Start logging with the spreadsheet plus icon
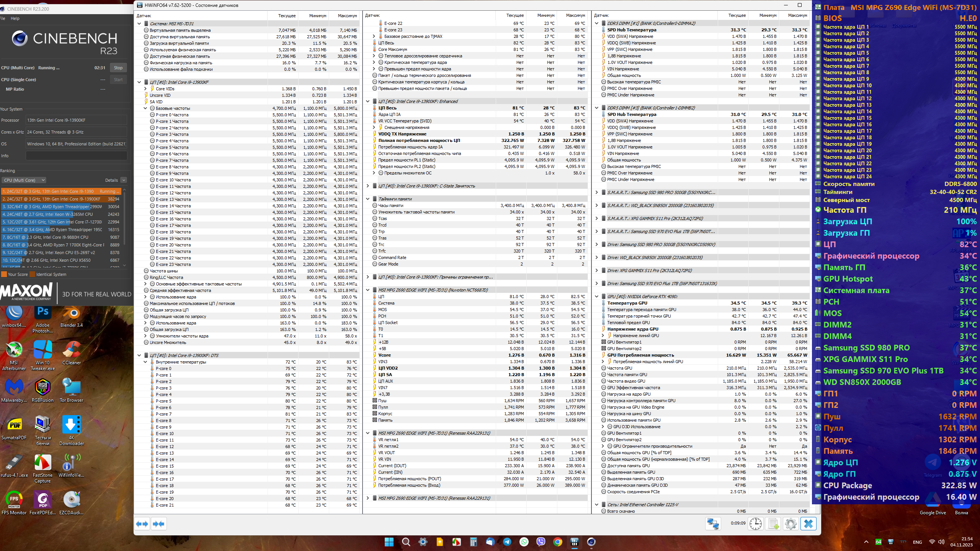Image resolution: width=980 pixels, height=551 pixels. click(773, 523)
